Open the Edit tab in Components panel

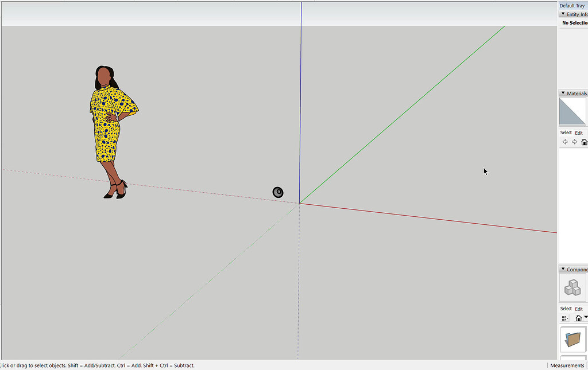coord(579,309)
